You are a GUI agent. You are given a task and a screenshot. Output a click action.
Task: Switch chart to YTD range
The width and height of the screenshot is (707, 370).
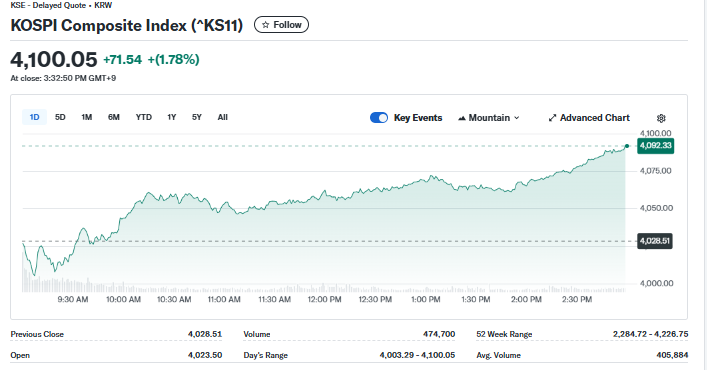(143, 117)
